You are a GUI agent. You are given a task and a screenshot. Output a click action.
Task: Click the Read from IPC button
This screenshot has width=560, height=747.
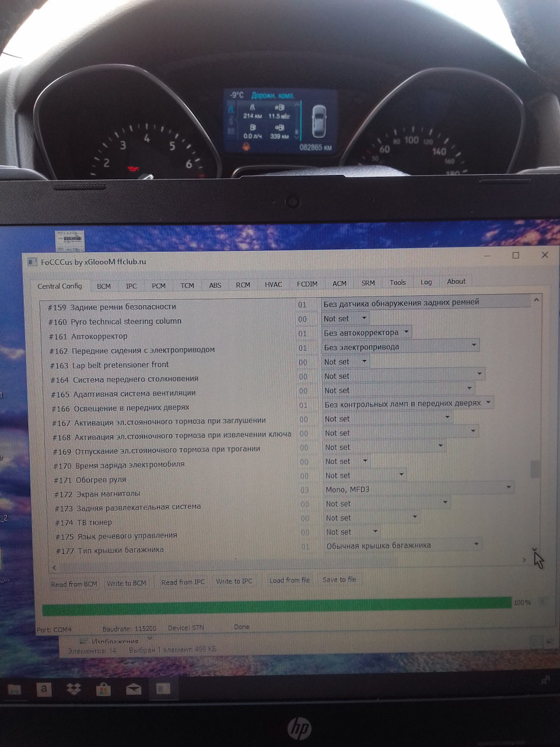click(183, 582)
